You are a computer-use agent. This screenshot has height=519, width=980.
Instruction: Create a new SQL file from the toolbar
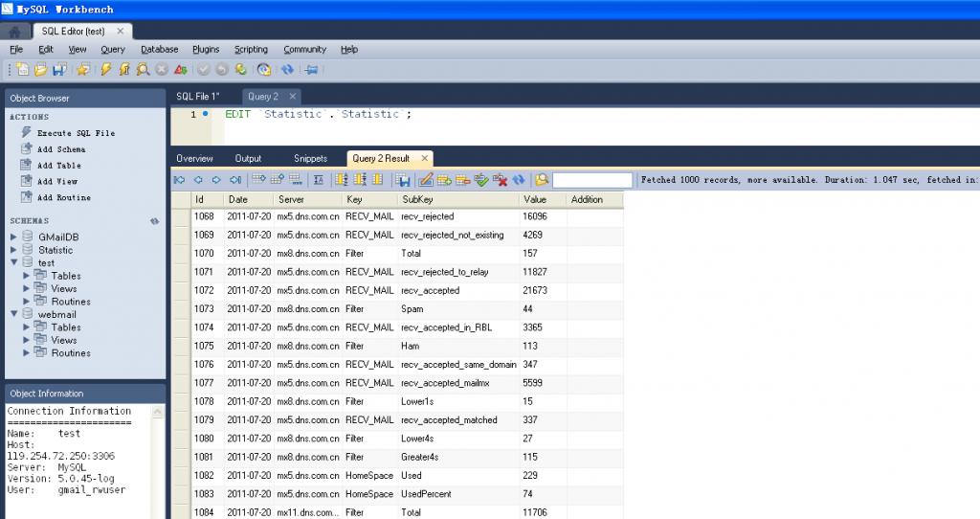pyautogui.click(x=22, y=69)
